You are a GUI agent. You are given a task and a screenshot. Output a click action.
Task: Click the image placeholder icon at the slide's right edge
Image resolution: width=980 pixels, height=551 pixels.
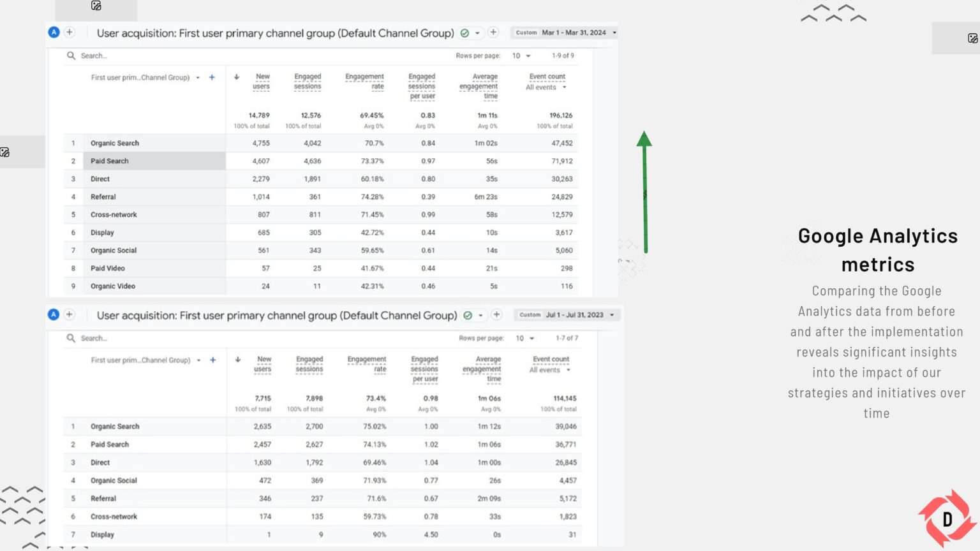[x=973, y=38]
